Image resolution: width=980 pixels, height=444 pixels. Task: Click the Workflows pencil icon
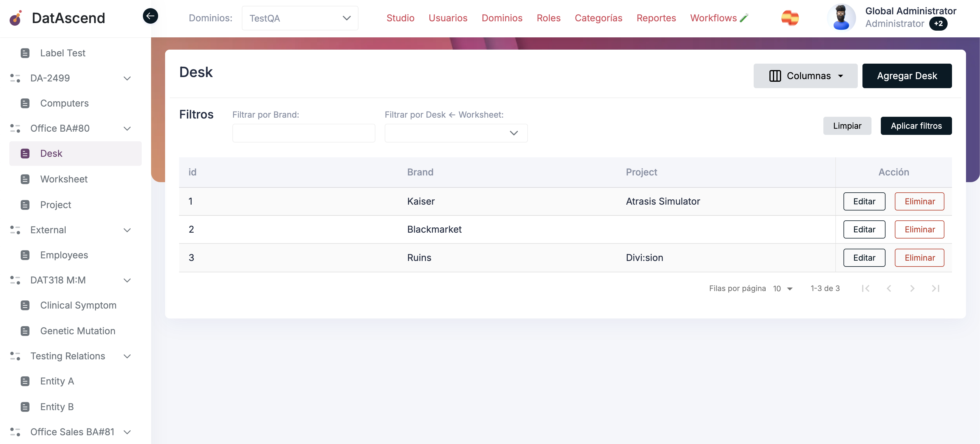(744, 17)
